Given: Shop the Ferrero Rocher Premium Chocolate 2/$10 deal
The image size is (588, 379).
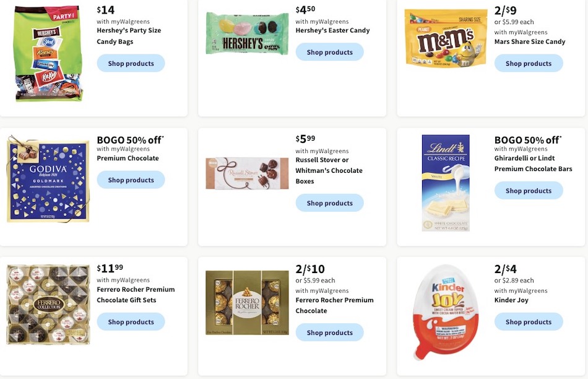Looking at the screenshot, I should point(330,333).
